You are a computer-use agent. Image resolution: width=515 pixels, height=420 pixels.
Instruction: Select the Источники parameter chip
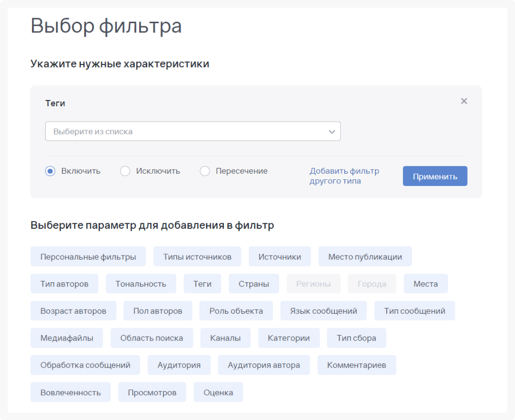(x=280, y=256)
